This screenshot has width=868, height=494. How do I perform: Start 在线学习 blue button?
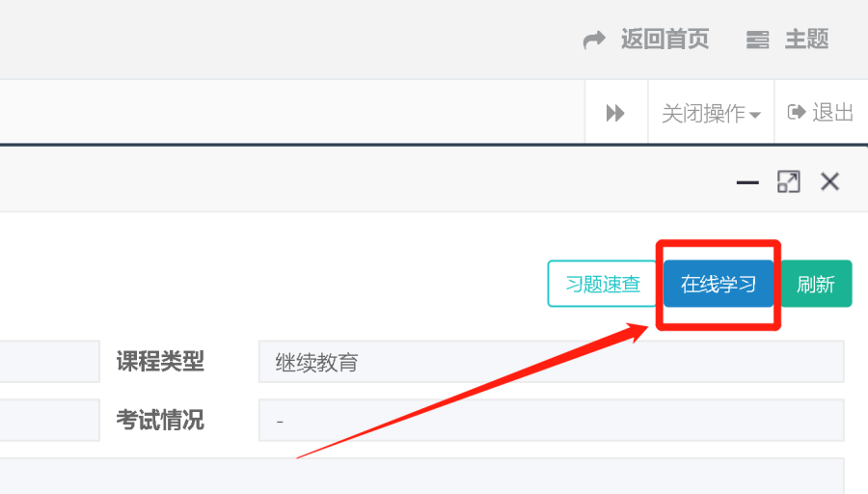719,284
